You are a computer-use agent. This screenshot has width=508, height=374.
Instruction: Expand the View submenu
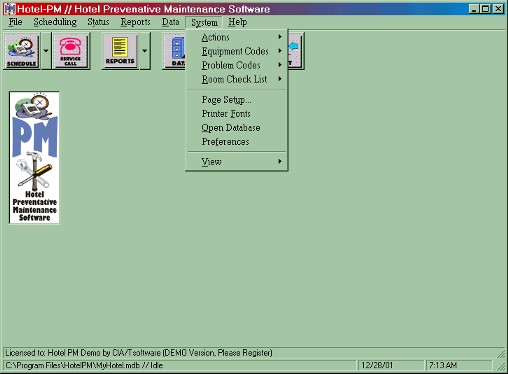coord(237,162)
